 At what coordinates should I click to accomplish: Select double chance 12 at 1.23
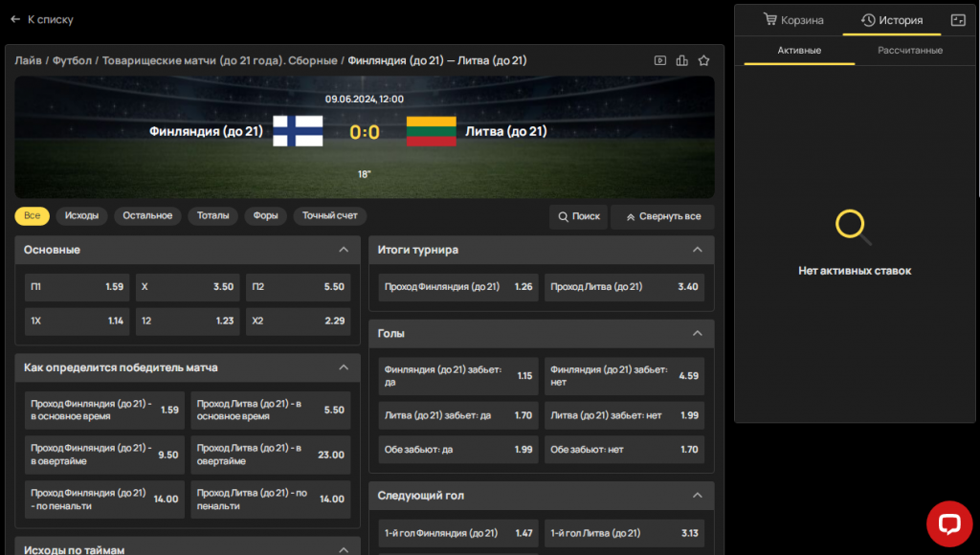click(188, 322)
